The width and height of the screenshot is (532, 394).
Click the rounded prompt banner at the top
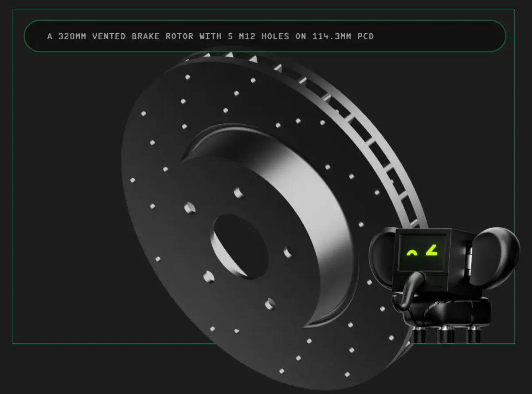point(266,36)
